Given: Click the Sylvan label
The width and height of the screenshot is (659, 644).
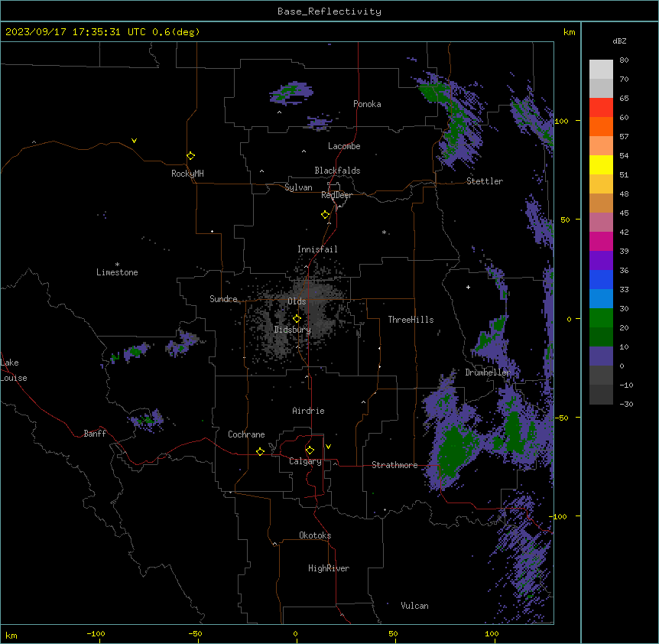Looking at the screenshot, I should coord(298,187).
